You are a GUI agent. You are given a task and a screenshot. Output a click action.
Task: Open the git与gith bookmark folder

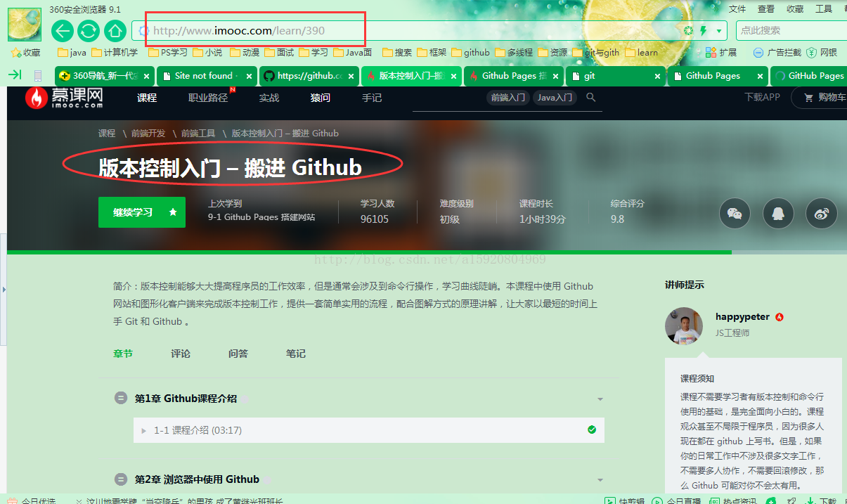tap(595, 53)
